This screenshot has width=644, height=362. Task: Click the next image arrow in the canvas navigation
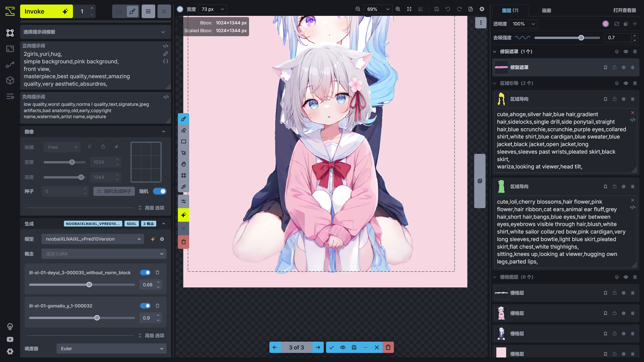point(318,347)
